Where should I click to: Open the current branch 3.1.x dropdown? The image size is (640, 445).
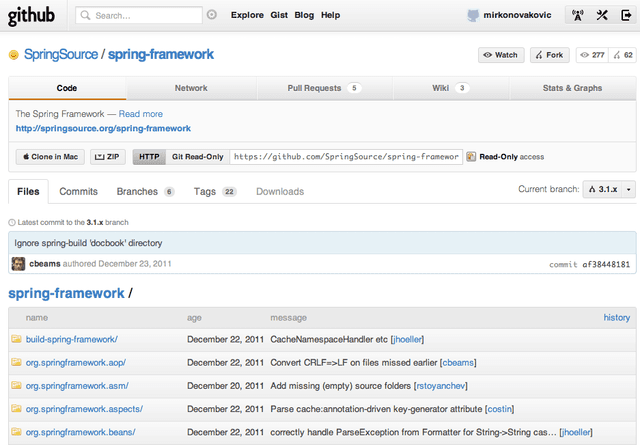[x=607, y=189]
